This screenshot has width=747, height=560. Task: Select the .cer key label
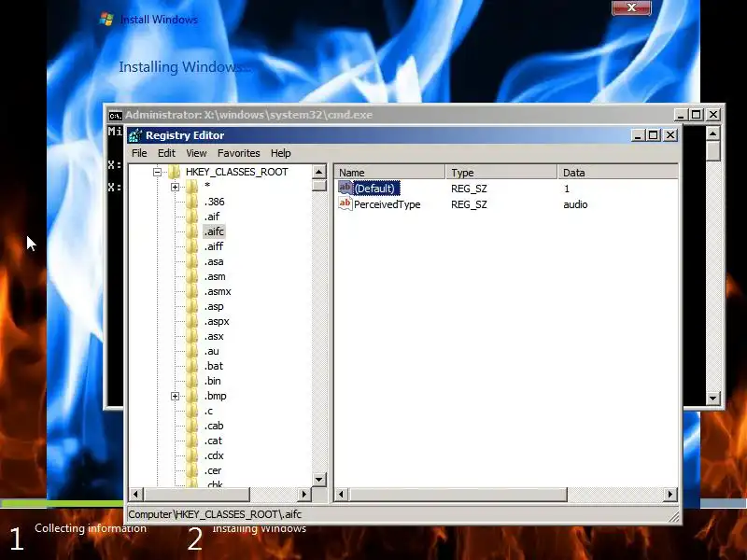pos(213,471)
